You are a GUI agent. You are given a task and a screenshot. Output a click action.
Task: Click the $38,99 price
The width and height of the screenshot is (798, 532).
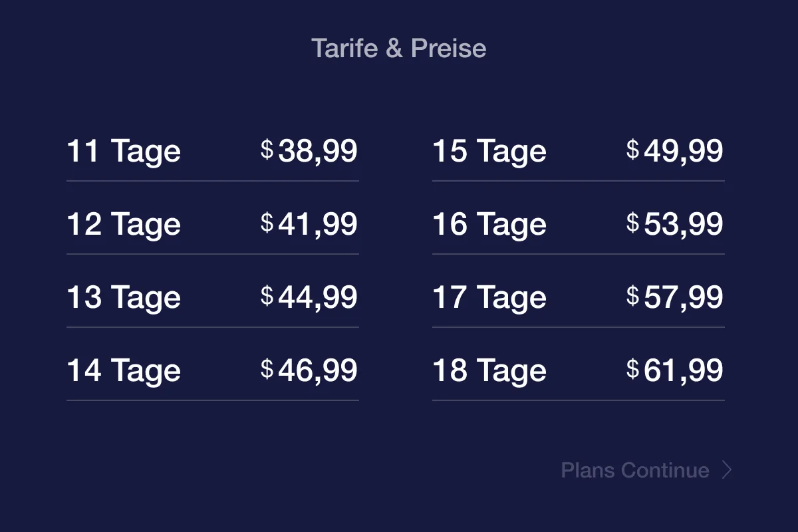coord(310,151)
